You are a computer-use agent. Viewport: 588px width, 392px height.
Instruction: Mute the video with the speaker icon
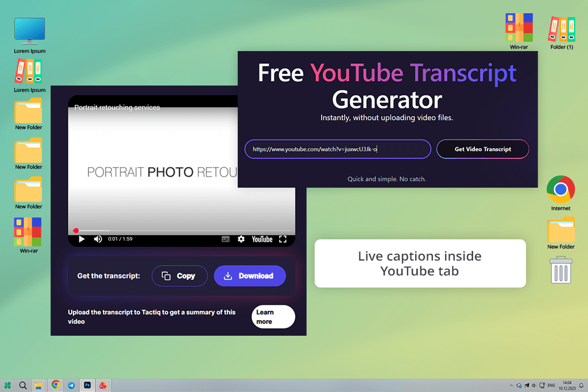[x=98, y=239]
